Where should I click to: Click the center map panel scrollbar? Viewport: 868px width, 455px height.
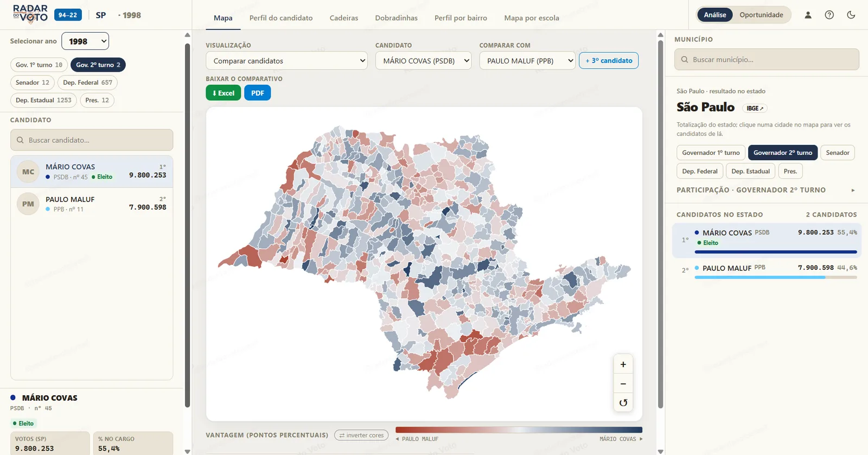[x=660, y=225]
